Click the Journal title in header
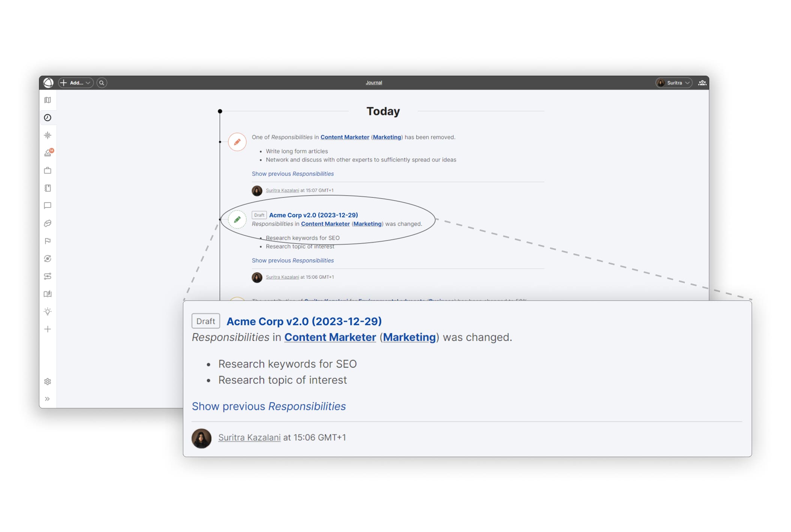Screen dimensions: 791x532 click(374, 83)
